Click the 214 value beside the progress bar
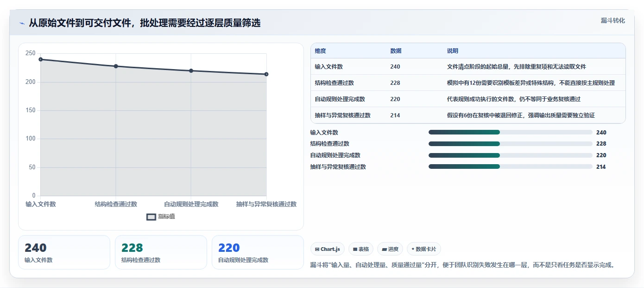The height and width of the screenshot is (288, 644). [601, 167]
